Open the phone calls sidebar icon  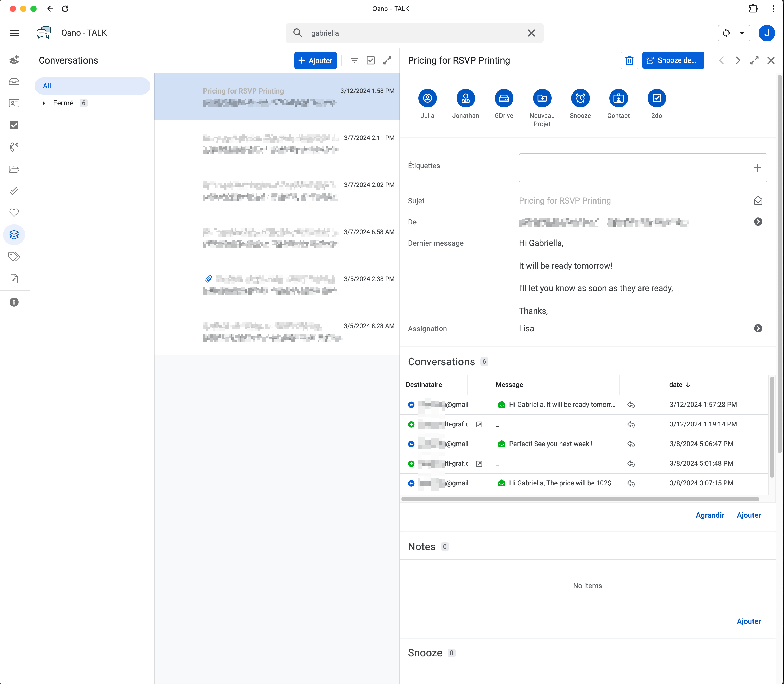[x=14, y=147]
